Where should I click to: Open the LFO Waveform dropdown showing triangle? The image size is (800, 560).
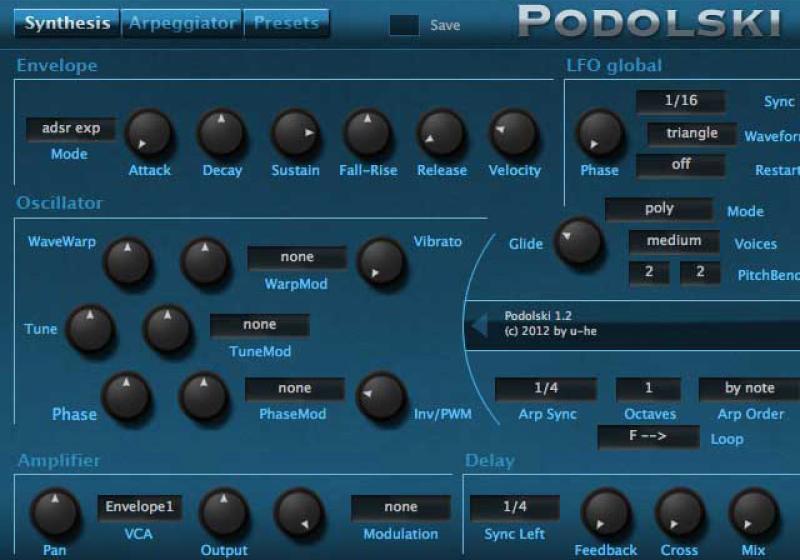(691, 134)
